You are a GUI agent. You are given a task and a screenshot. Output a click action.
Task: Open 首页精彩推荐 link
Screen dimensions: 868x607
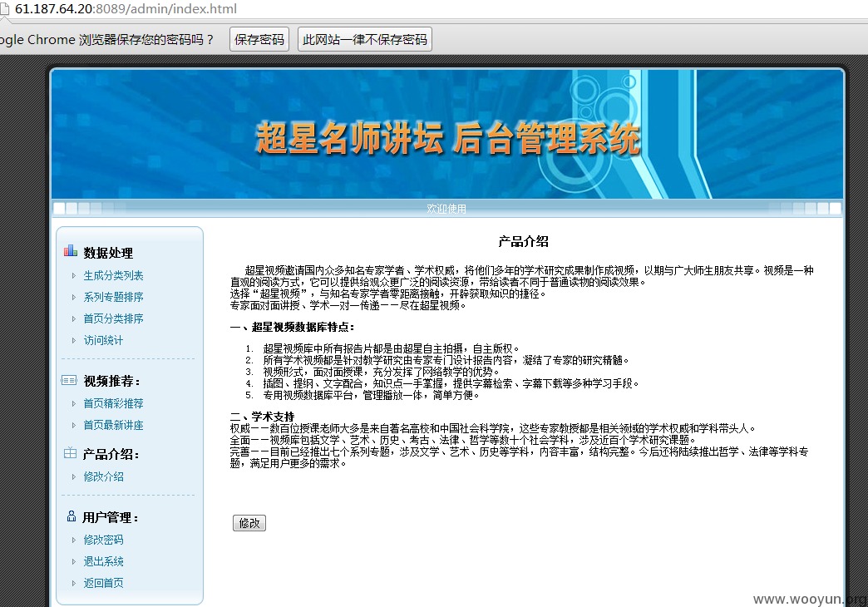click(113, 403)
